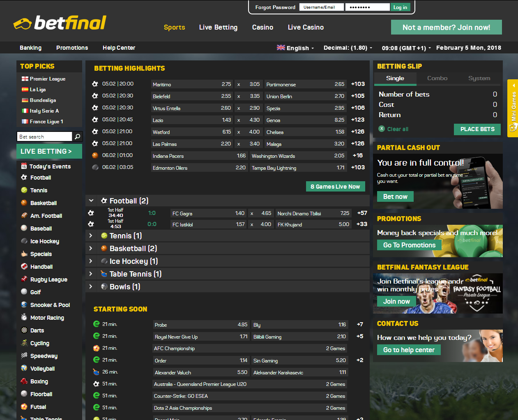
Task: Click the Bet search field
Action: [45, 136]
